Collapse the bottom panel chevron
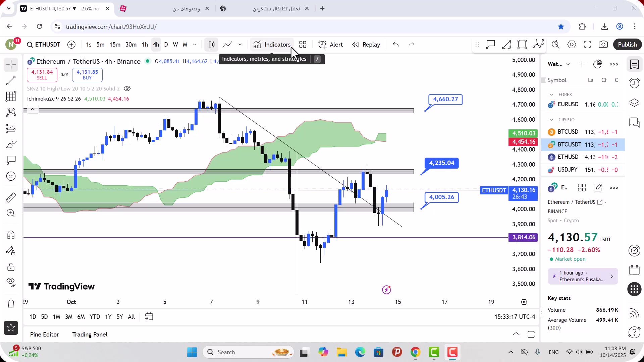 pyautogui.click(x=516, y=334)
